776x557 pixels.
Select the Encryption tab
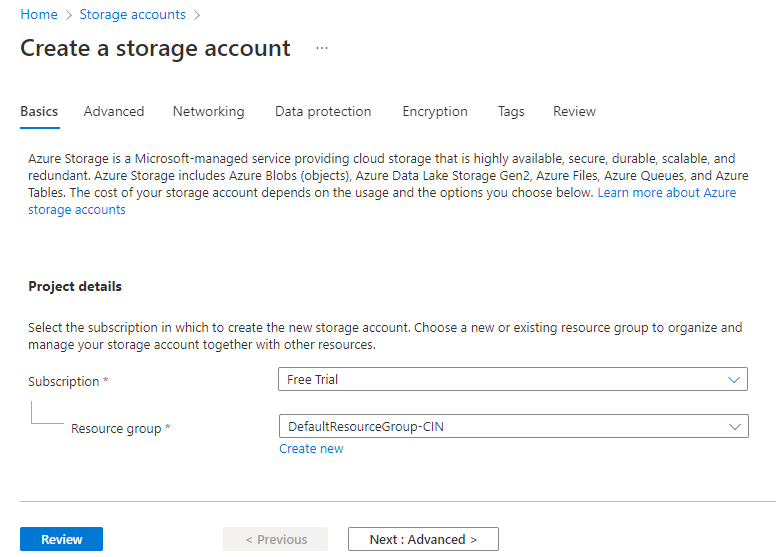435,111
